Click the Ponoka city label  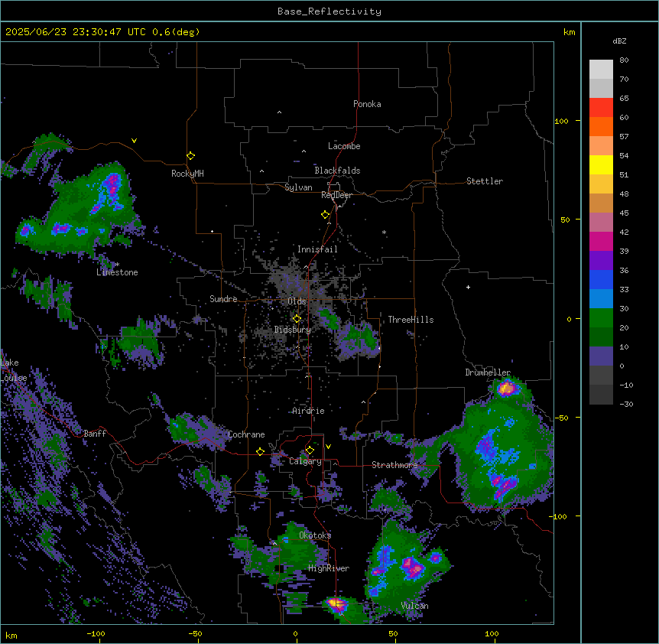tap(367, 104)
